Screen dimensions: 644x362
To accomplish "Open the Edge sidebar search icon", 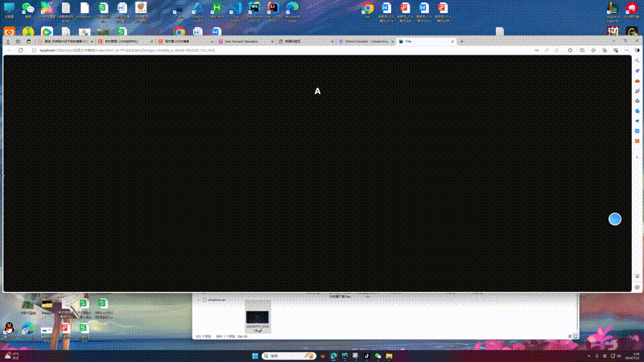I will pyautogui.click(x=637, y=61).
